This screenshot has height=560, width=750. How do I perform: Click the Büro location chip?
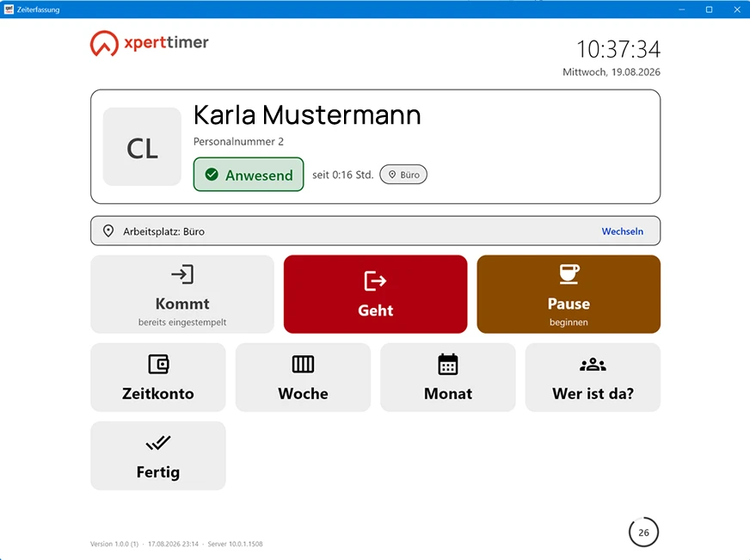[403, 175]
